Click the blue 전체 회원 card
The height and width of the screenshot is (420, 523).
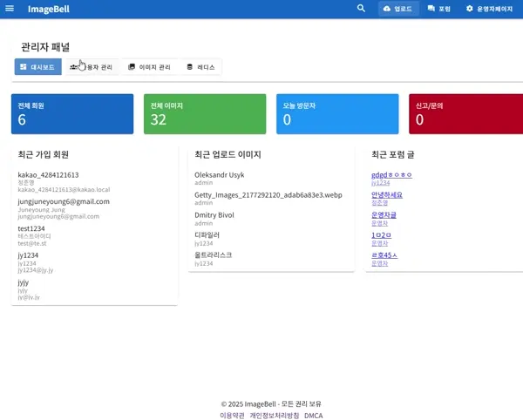click(72, 114)
